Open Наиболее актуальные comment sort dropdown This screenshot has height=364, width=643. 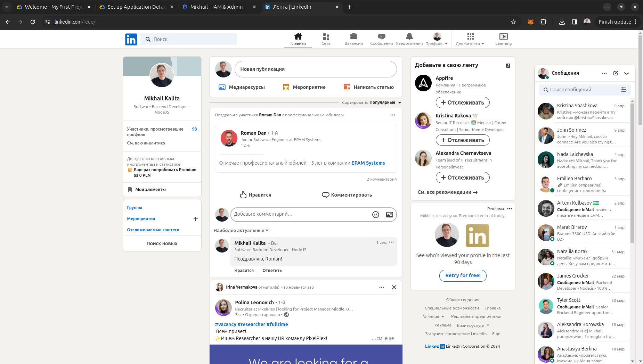click(x=241, y=230)
